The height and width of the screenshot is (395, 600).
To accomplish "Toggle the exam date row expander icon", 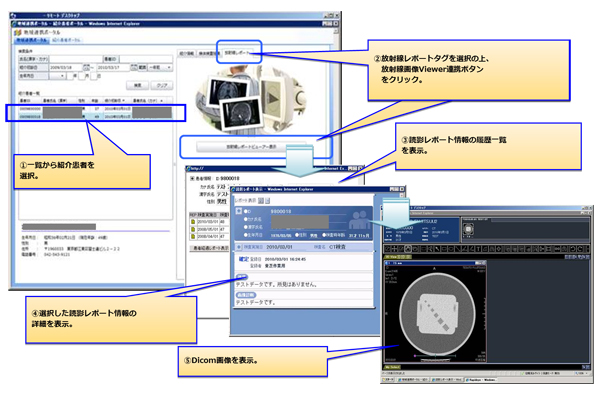I will click(239, 247).
